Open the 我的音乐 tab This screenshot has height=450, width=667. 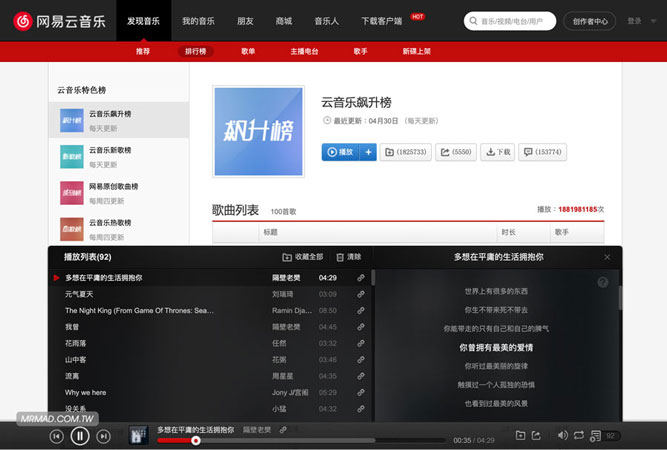tap(198, 20)
